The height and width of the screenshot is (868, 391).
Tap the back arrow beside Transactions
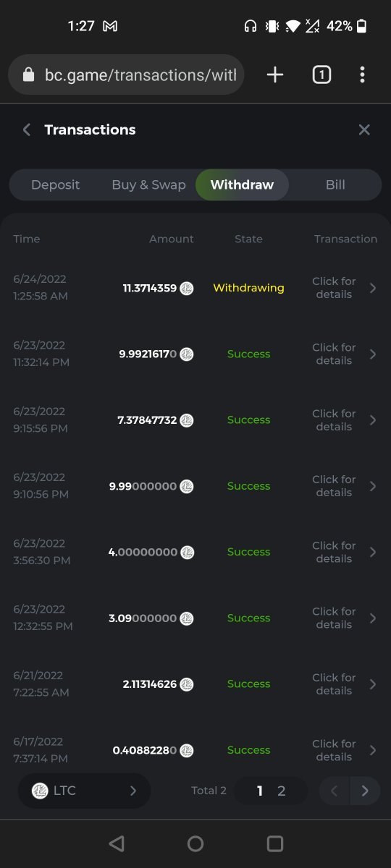click(27, 129)
